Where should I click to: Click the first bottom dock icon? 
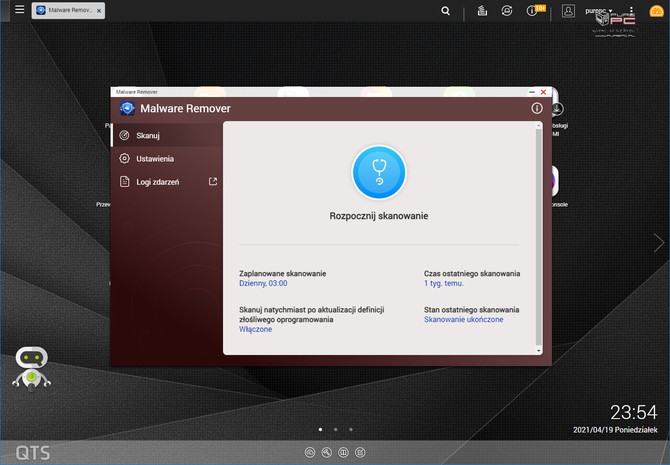pos(310,452)
